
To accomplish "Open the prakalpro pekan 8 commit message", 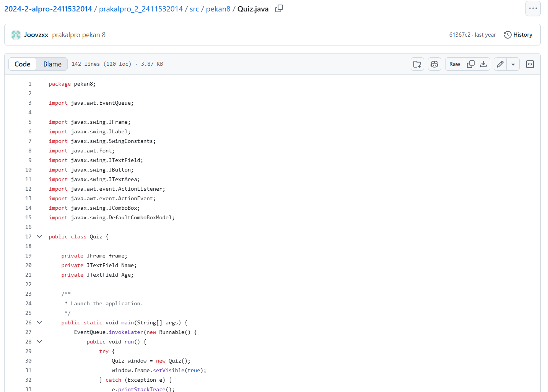I will [79, 35].
